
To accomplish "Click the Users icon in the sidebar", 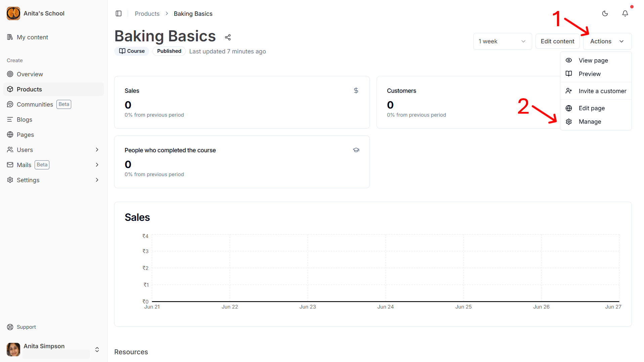I will tap(10, 150).
